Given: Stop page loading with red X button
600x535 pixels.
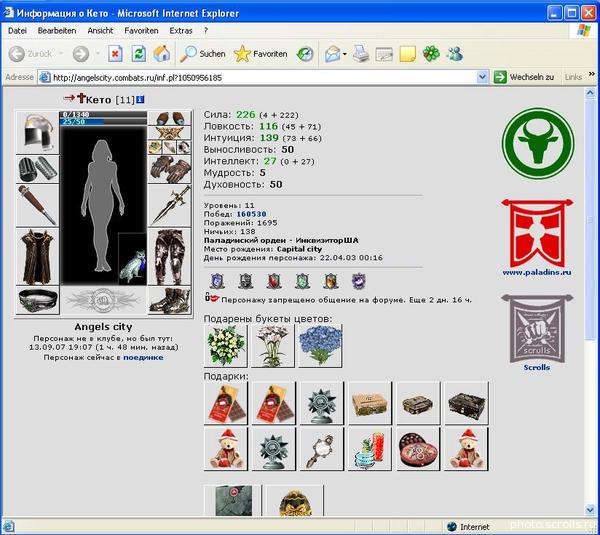Looking at the screenshot, I should tap(115, 54).
